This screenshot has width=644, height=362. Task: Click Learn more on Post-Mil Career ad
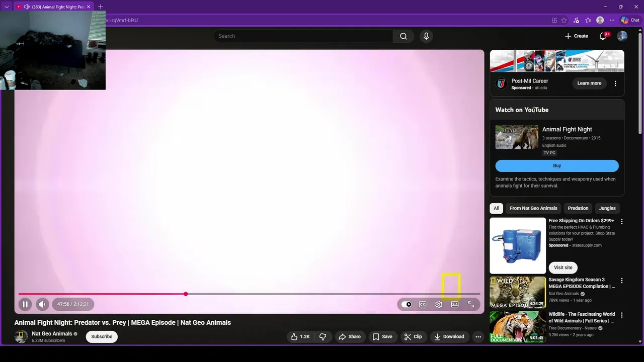(589, 83)
